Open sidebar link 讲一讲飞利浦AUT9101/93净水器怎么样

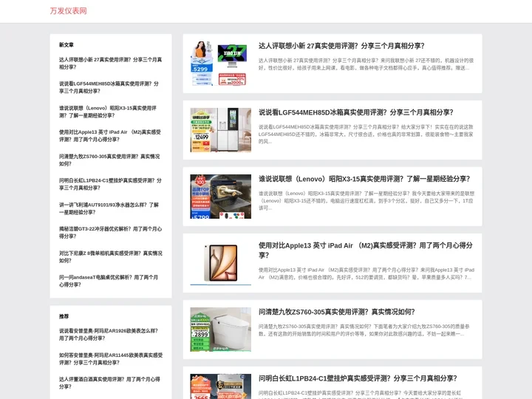tap(109, 208)
